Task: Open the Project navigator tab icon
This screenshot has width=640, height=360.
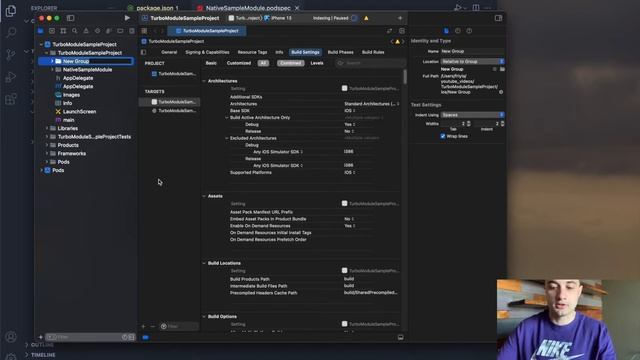Action: pyautogui.click(x=40, y=31)
